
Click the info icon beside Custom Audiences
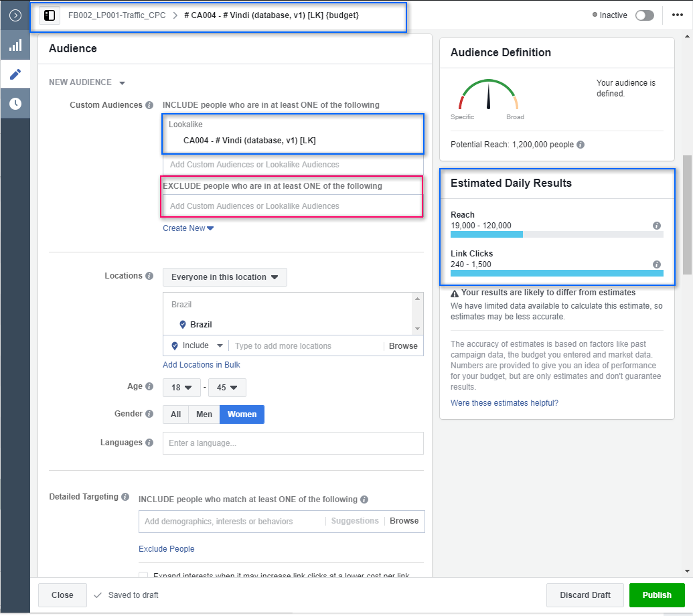[149, 105]
